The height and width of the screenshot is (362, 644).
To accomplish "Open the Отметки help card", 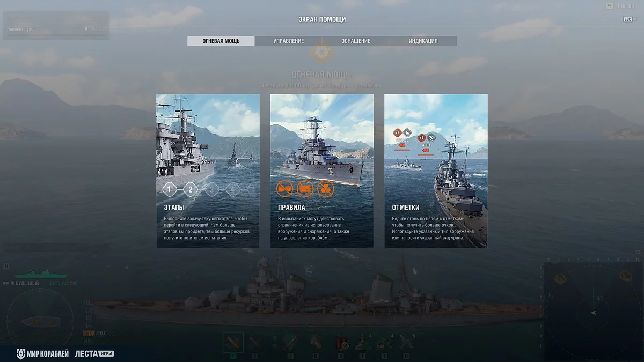I will pos(436,171).
